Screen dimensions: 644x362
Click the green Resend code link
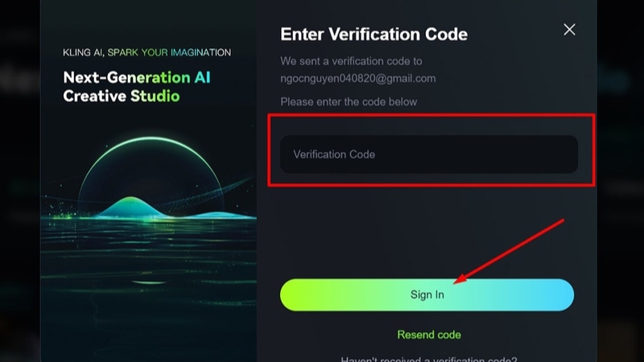[428, 335]
